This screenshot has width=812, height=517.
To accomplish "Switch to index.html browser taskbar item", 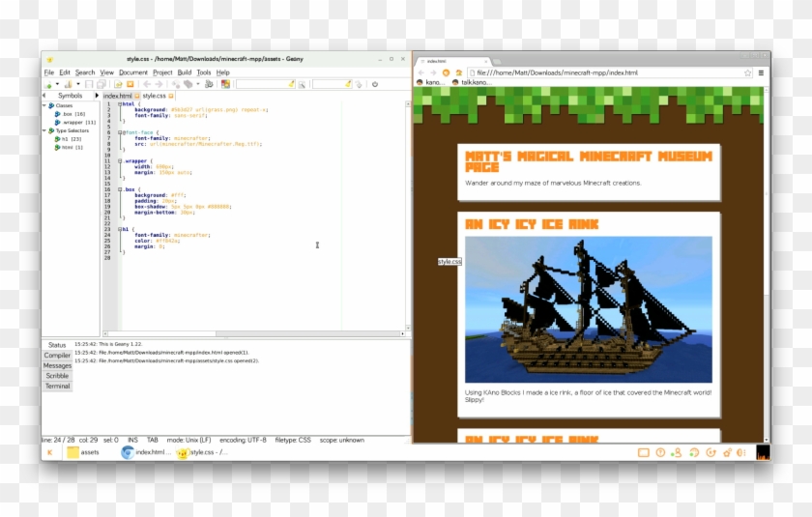I will 146,452.
